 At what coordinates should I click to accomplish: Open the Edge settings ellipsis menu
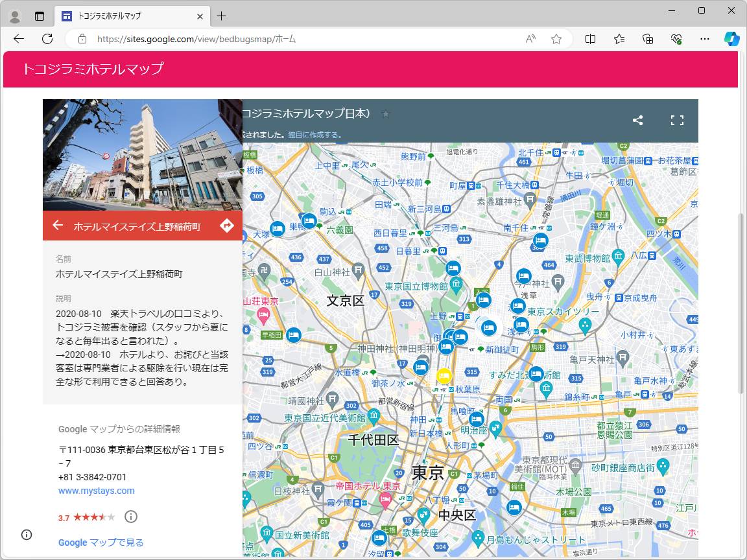tap(704, 39)
